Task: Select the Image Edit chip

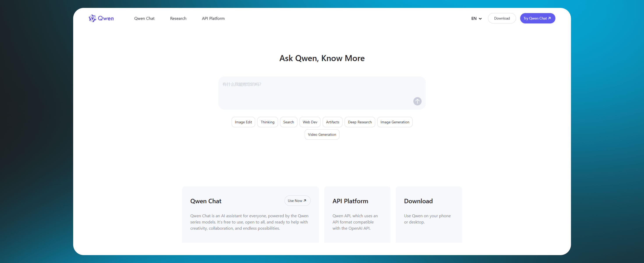Action: [x=243, y=122]
